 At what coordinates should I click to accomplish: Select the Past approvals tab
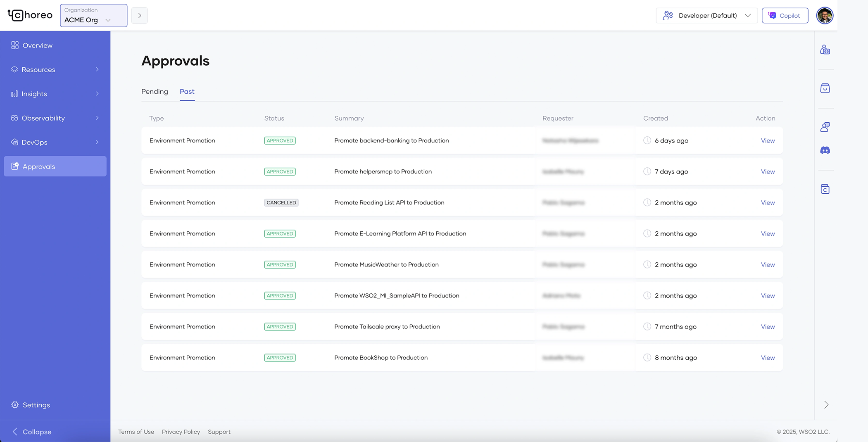(187, 91)
